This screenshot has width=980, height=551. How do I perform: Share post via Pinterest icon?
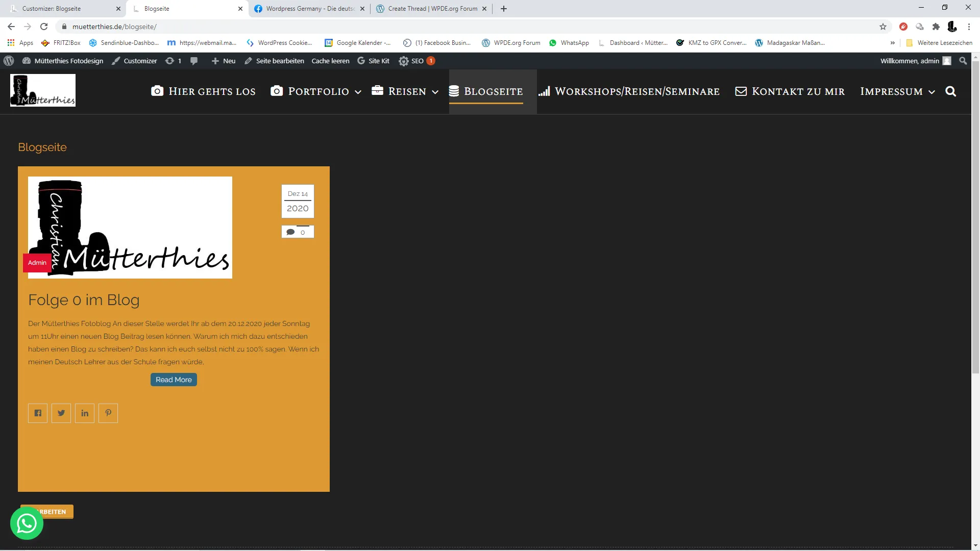108,413
